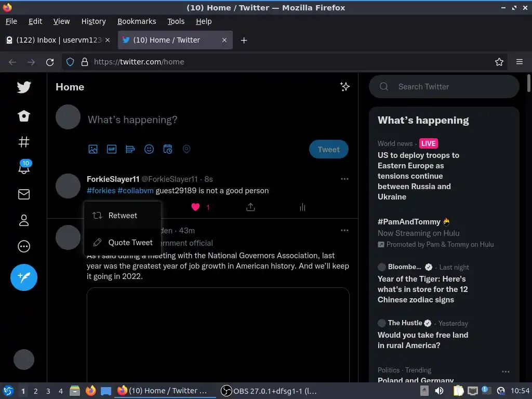Viewport: 532px width, 399px height.
Task: Open the View menu
Action: pos(61,21)
